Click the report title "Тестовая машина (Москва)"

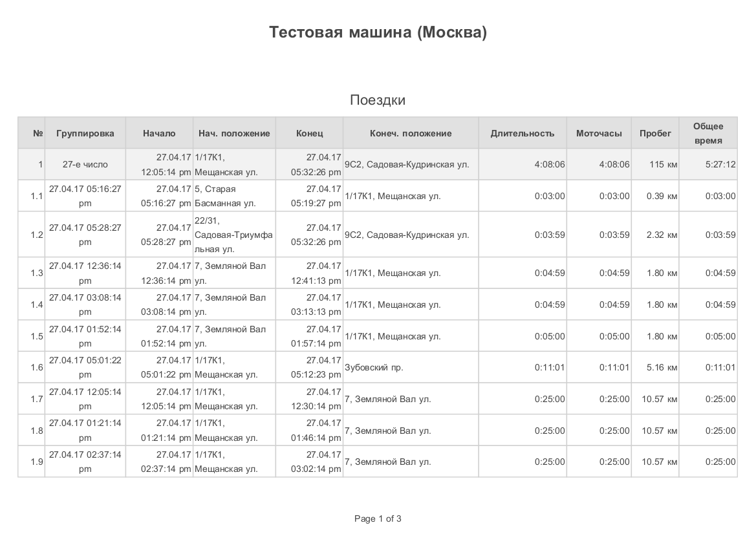pos(378,32)
